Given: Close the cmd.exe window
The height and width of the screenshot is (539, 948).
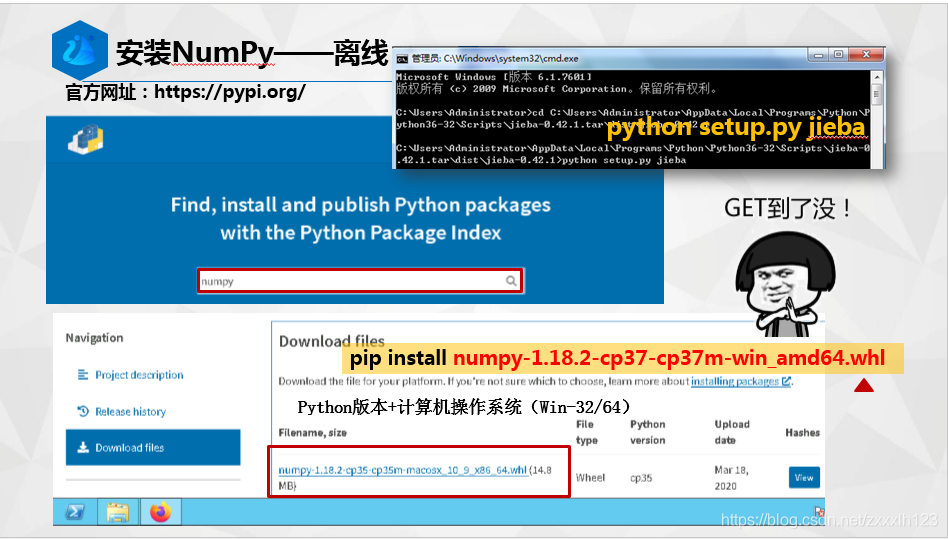Looking at the screenshot, I should point(866,54).
